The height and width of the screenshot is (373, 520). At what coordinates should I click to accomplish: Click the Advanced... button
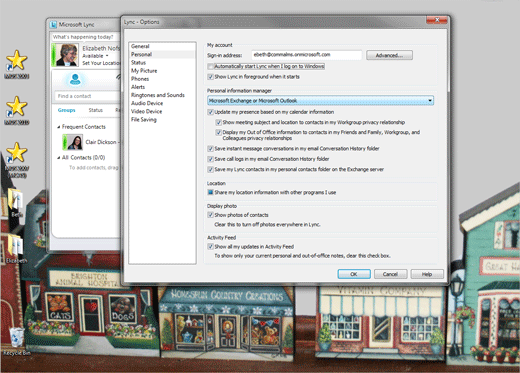[x=389, y=55]
